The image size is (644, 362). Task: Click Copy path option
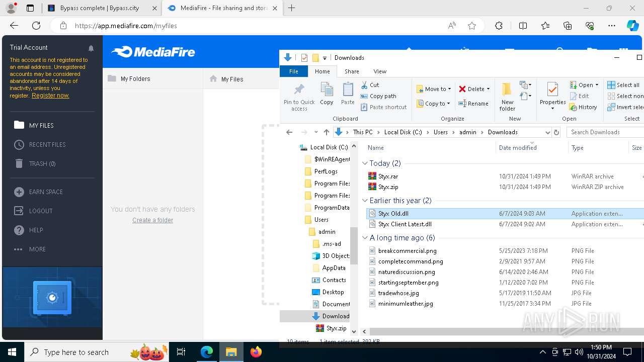(378, 96)
